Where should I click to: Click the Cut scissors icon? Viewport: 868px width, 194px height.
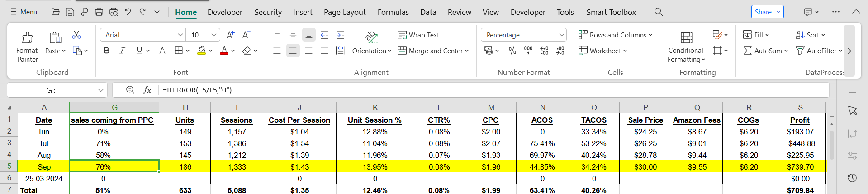pyautogui.click(x=76, y=35)
